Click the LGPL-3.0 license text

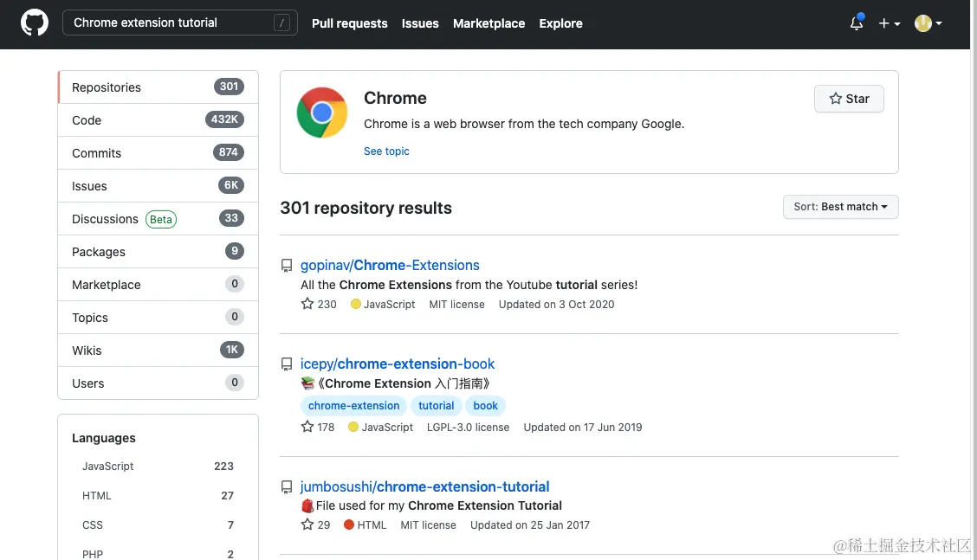(468, 428)
